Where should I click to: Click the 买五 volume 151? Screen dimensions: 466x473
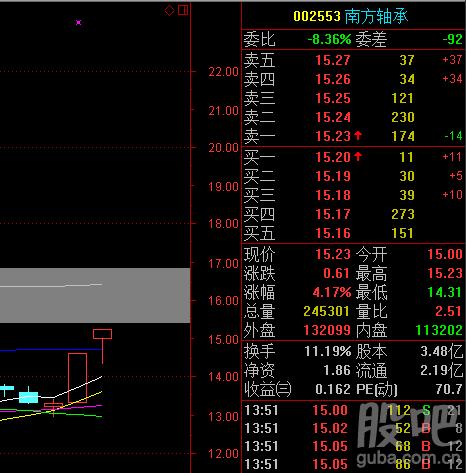402,233
